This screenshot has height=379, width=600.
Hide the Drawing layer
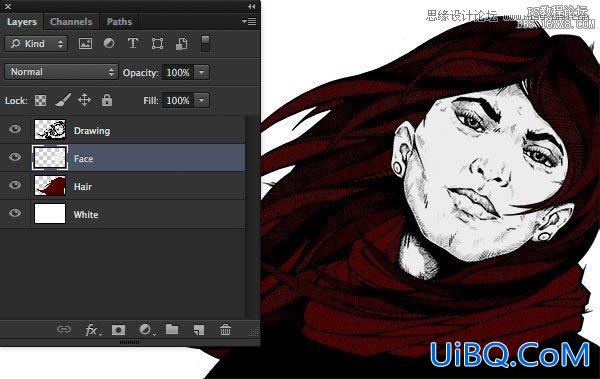15,129
